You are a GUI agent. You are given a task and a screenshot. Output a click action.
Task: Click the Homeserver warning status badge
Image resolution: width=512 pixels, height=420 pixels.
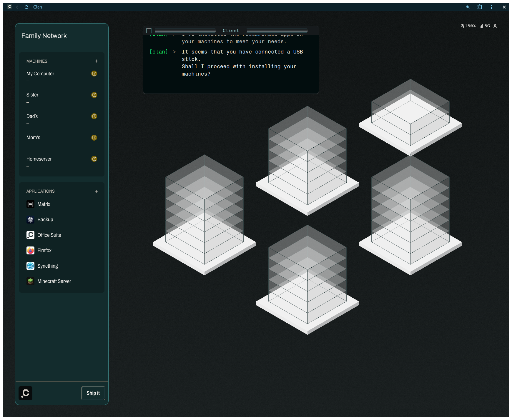tap(94, 159)
